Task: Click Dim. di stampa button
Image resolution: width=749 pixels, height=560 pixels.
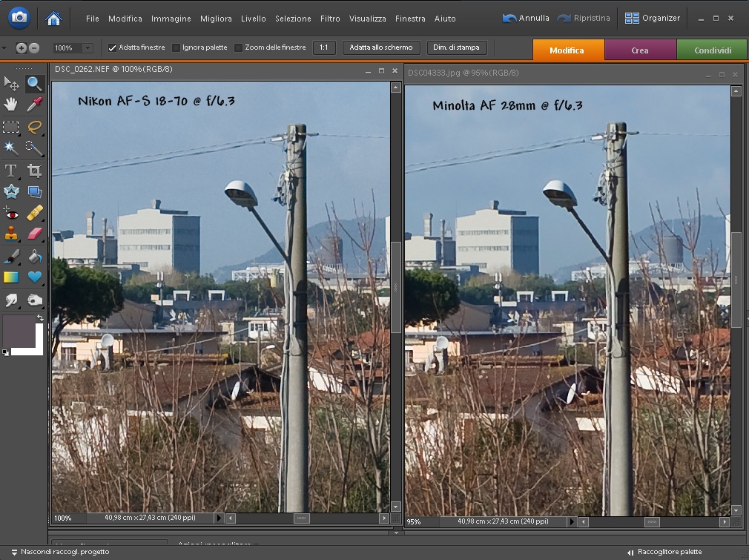Action: tap(456, 47)
